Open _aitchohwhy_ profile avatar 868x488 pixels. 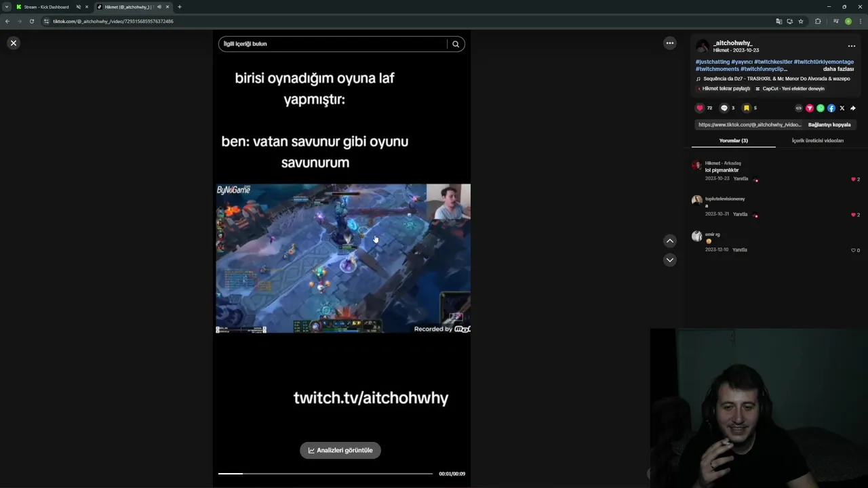point(703,46)
